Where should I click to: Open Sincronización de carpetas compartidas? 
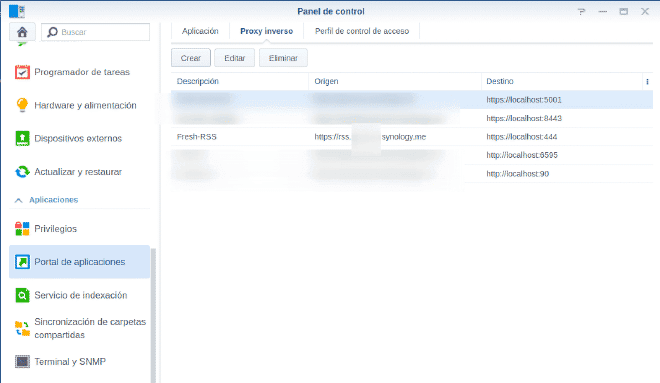click(80, 328)
